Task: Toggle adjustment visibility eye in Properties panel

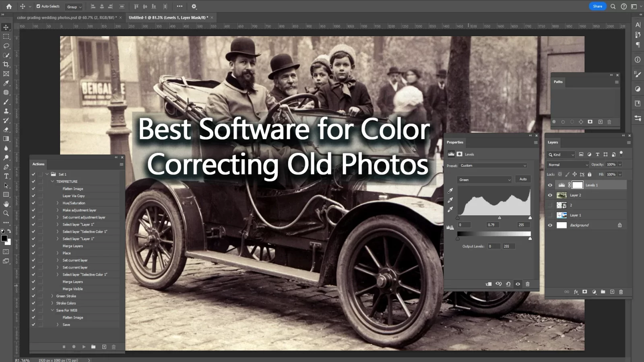Action: [x=518, y=284]
